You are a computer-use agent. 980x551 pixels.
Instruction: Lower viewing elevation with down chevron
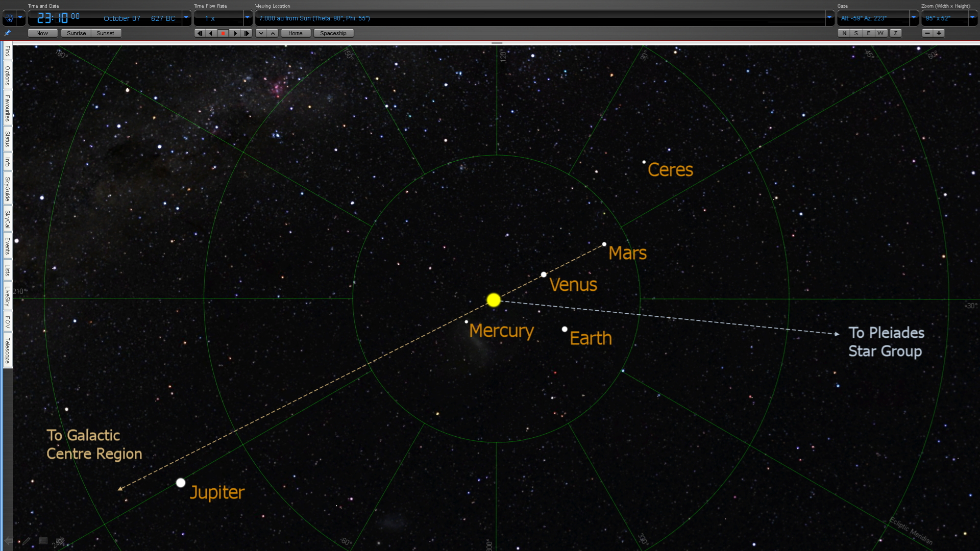coord(261,33)
